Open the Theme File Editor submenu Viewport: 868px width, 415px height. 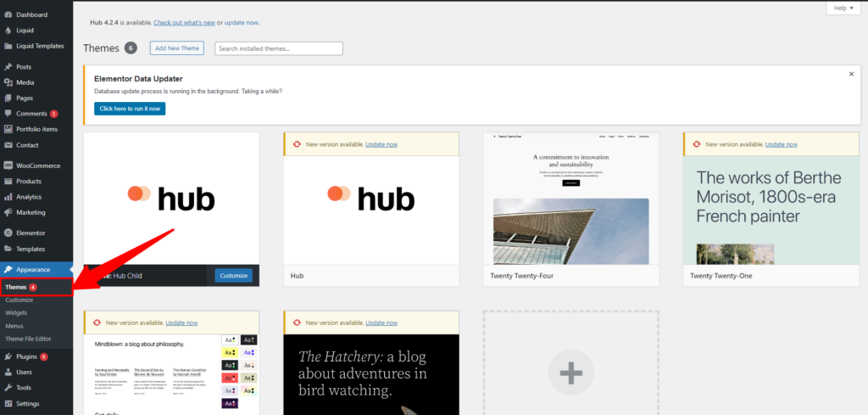(28, 339)
